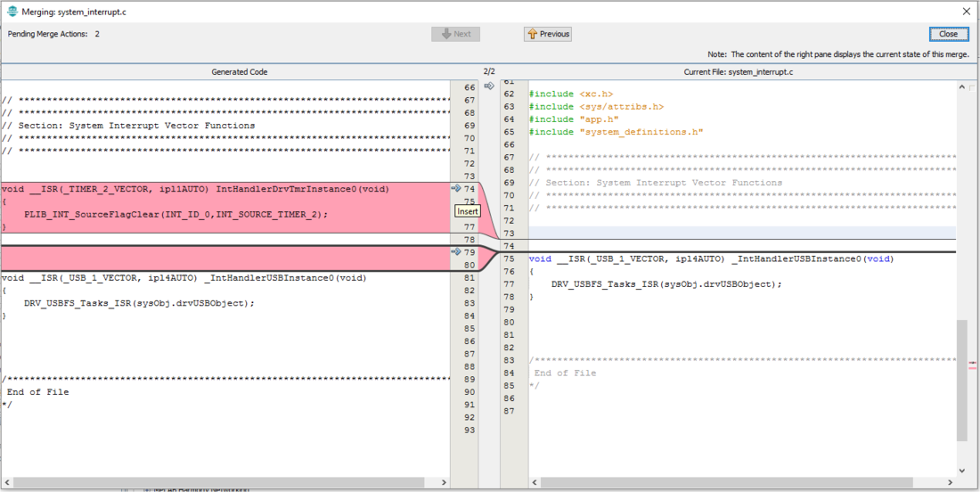
Task: Click the 2/2 difference counter
Action: 489,72
